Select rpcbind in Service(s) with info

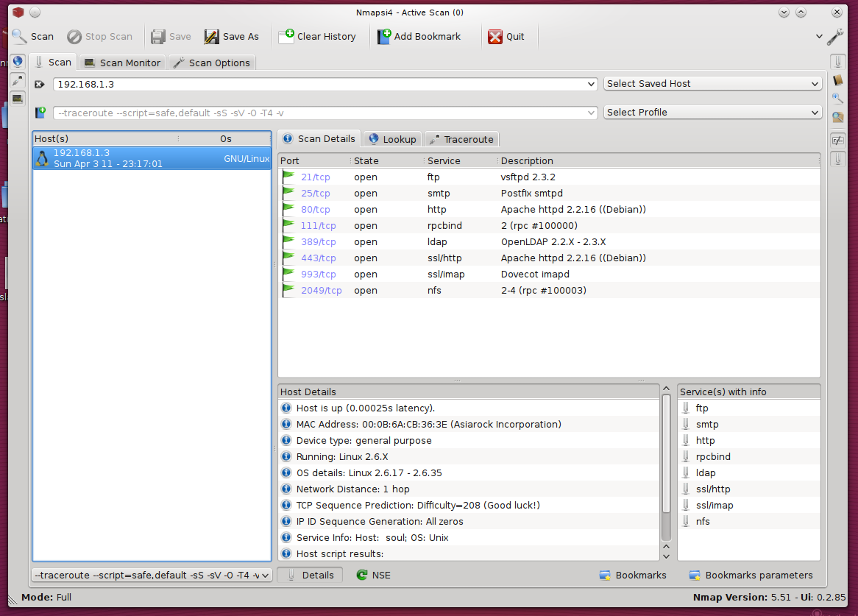point(748,457)
